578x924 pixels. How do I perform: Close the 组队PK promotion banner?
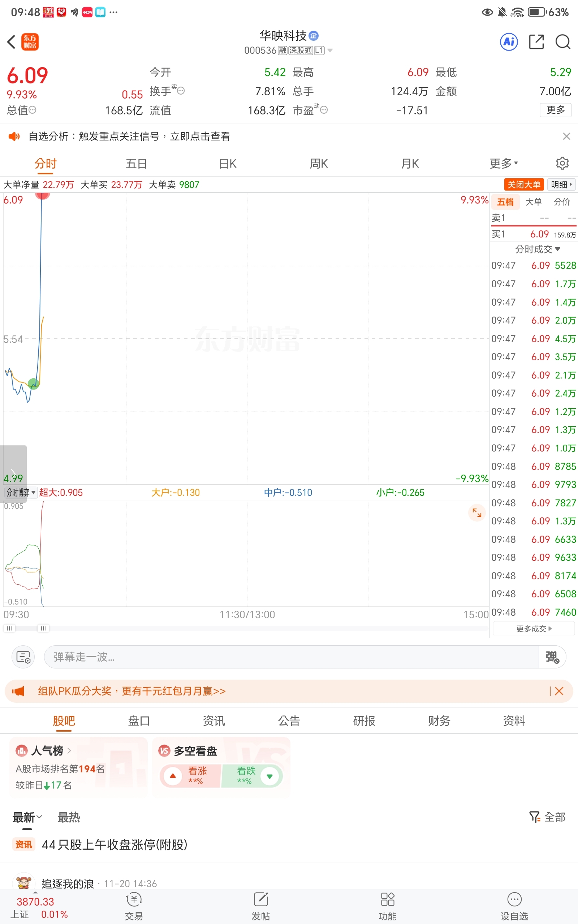[559, 691]
